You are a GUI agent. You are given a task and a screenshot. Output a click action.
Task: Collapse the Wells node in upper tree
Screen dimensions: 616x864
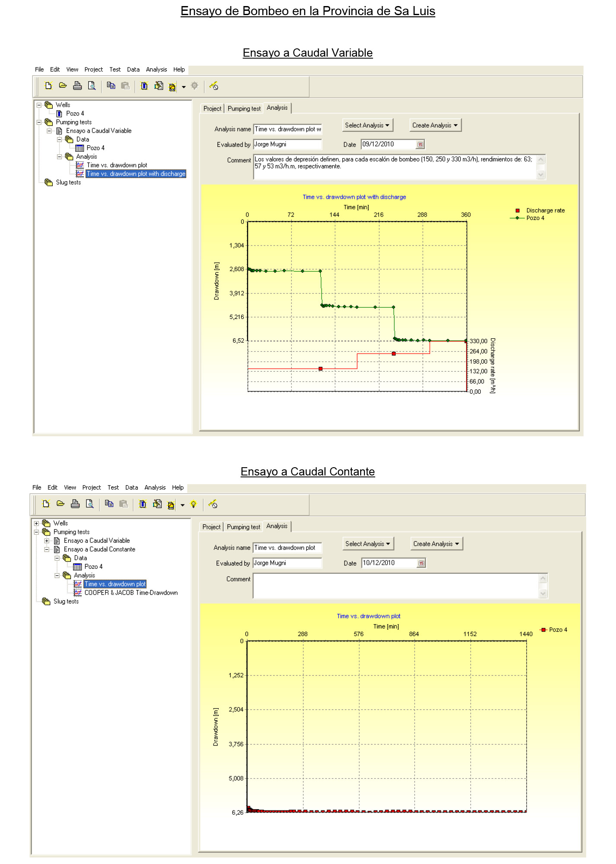pyautogui.click(x=39, y=105)
